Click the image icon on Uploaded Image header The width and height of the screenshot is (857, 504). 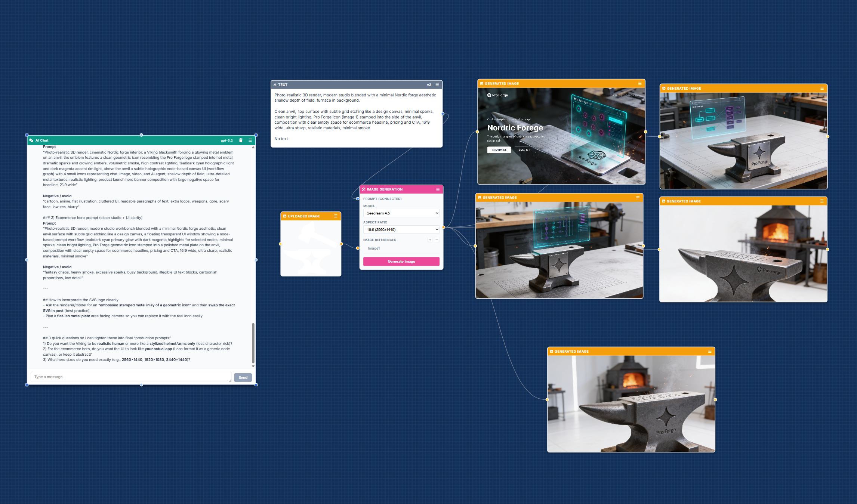pos(284,216)
